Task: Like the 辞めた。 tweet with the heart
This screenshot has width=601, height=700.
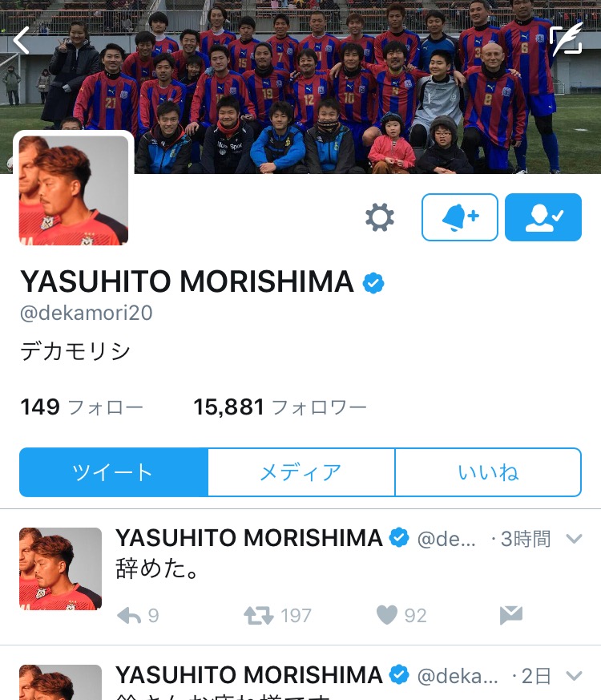Action: tap(401, 616)
